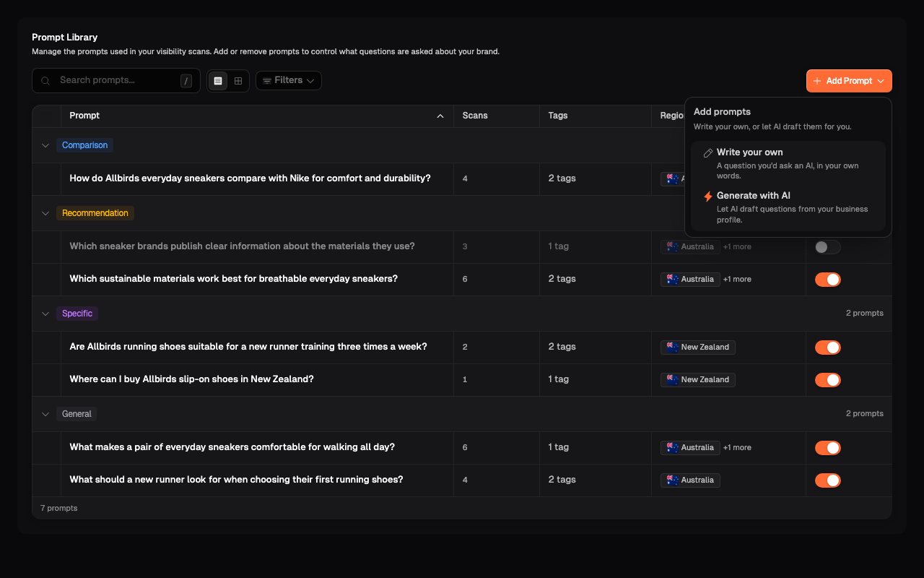Disable the sustainable materials prompt toggle
Image resolution: width=924 pixels, height=578 pixels.
point(828,280)
